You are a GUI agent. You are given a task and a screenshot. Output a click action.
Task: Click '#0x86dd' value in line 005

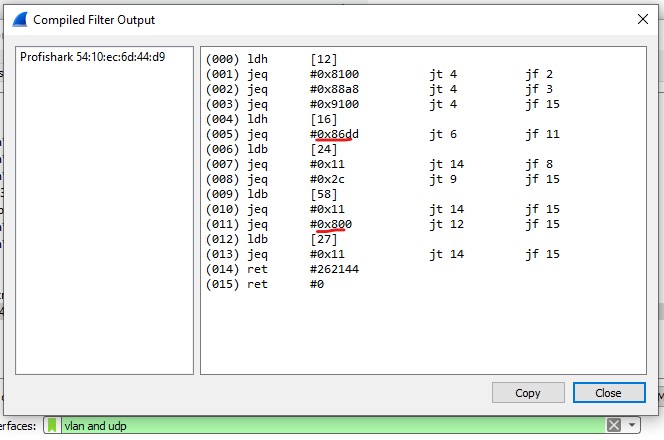(334, 134)
